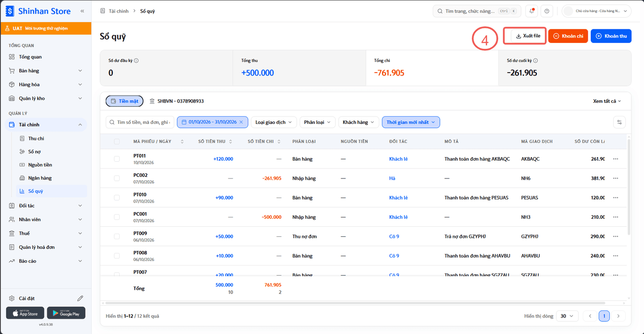Switch to the Tiền mặt tab
The height and width of the screenshot is (334, 644).
[x=124, y=101]
